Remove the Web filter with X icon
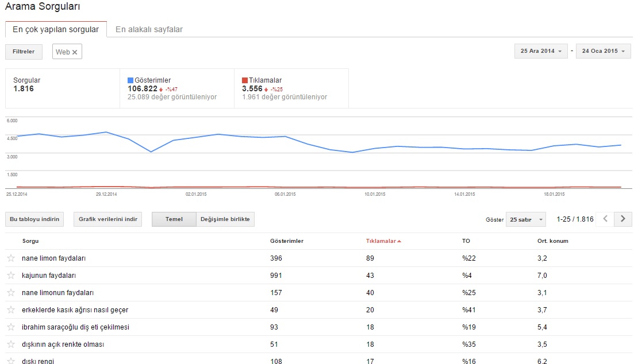634x364 pixels. [x=75, y=52]
